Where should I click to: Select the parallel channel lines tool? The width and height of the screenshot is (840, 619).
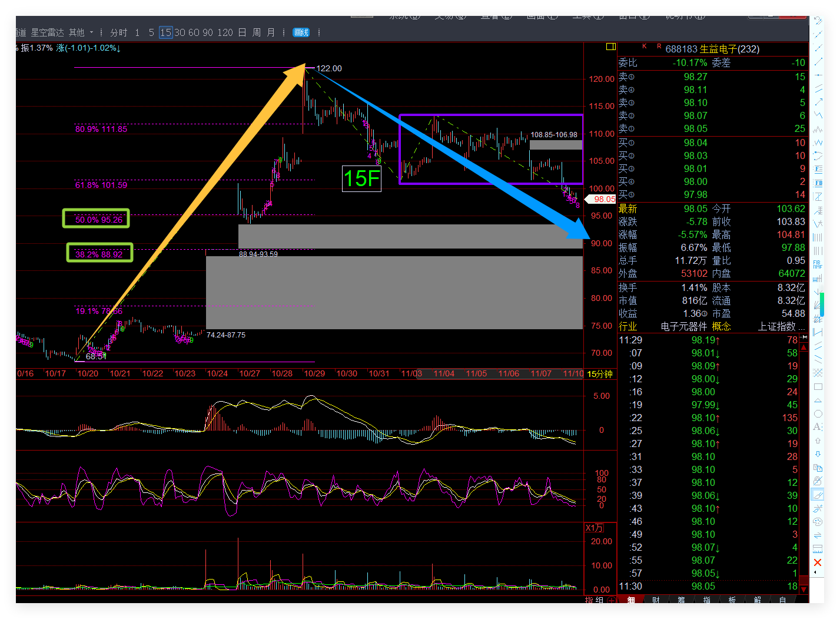click(818, 88)
